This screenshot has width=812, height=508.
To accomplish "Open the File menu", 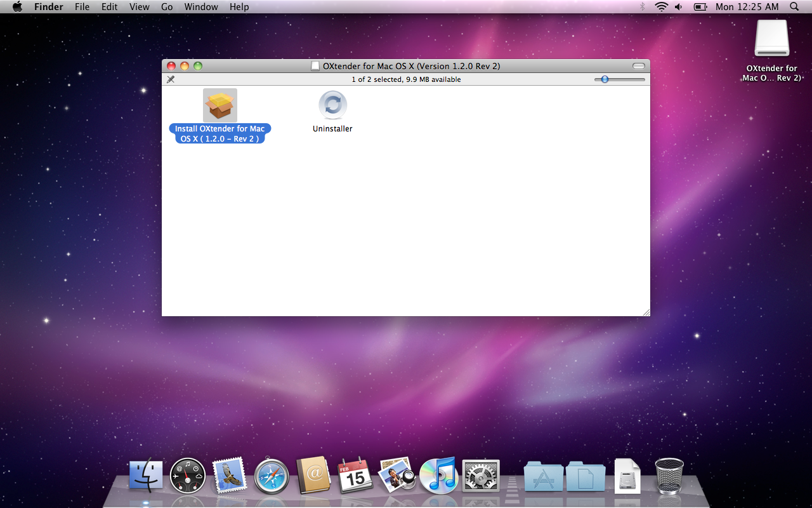I will click(x=82, y=7).
